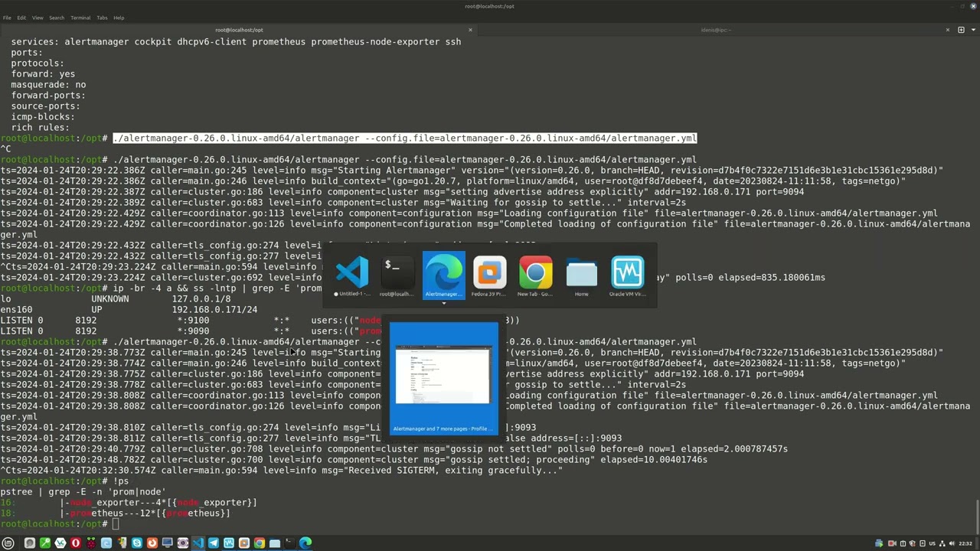Open file manager from the panel
Viewport: 980px width, 551px height.
pos(275,543)
